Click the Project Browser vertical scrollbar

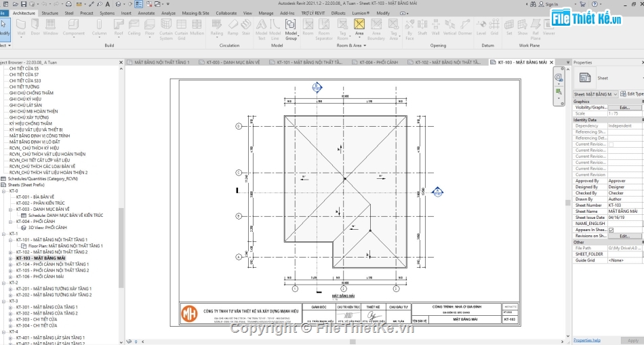(x=121, y=247)
